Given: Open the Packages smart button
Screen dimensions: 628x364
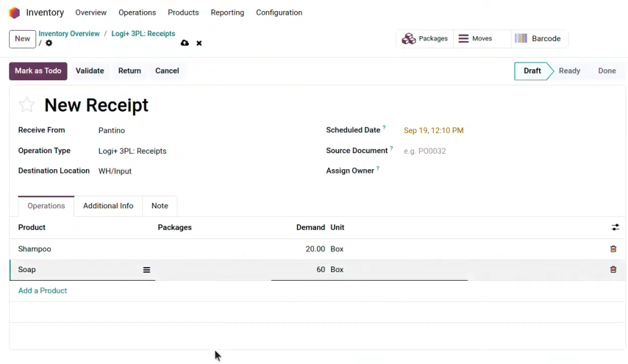Looking at the screenshot, I should coord(425,39).
